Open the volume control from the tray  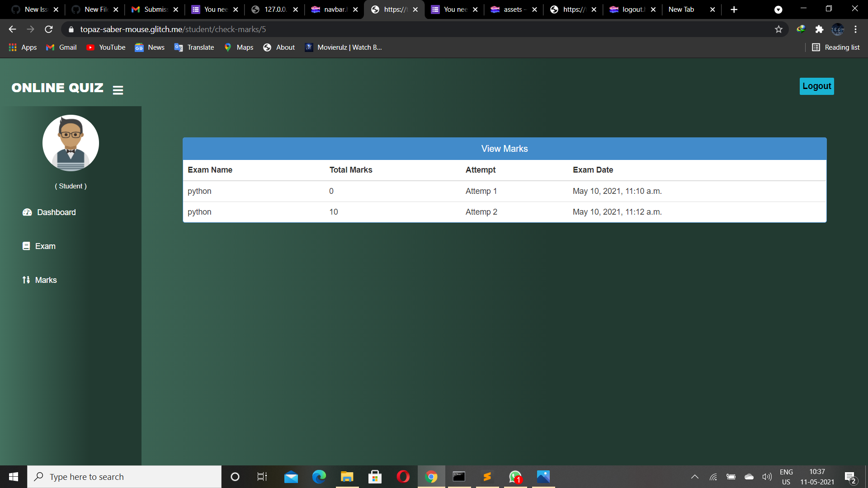pyautogui.click(x=767, y=476)
